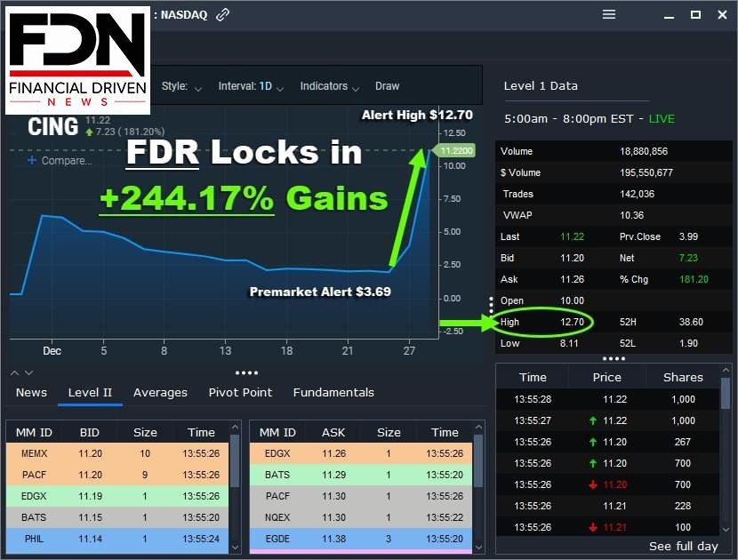Click the Prv.Close value 3.99
738x560 pixels.
click(x=688, y=236)
